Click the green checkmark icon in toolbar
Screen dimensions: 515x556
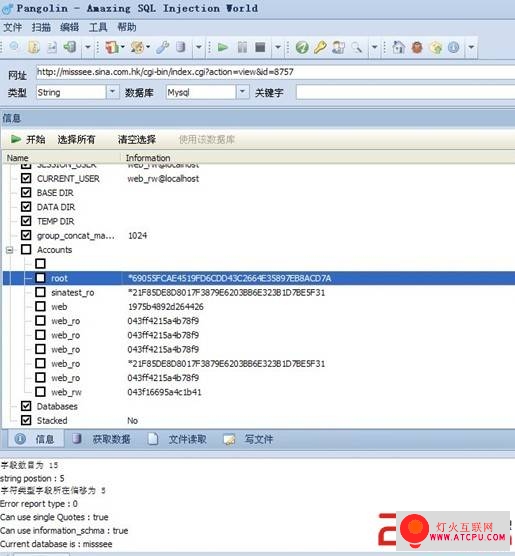(302, 47)
